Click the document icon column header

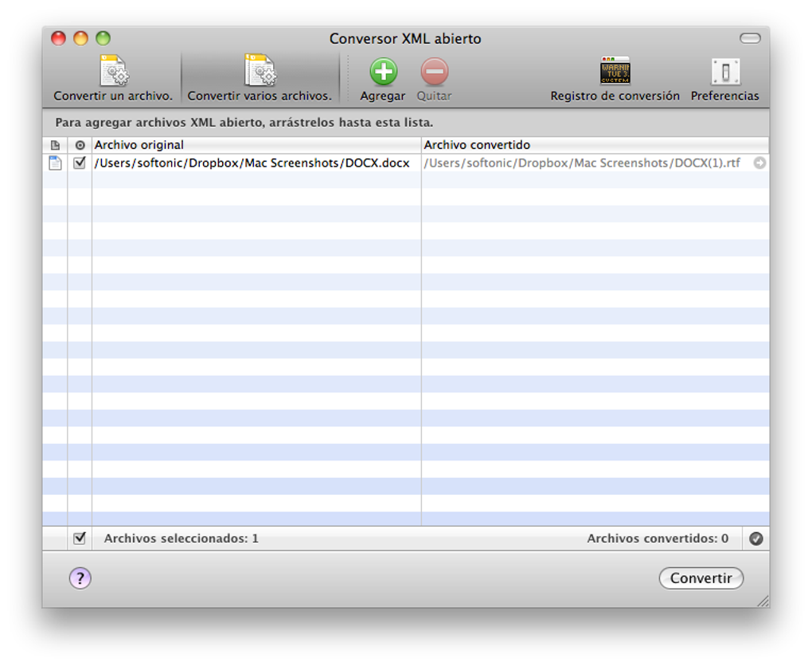pyautogui.click(x=55, y=145)
